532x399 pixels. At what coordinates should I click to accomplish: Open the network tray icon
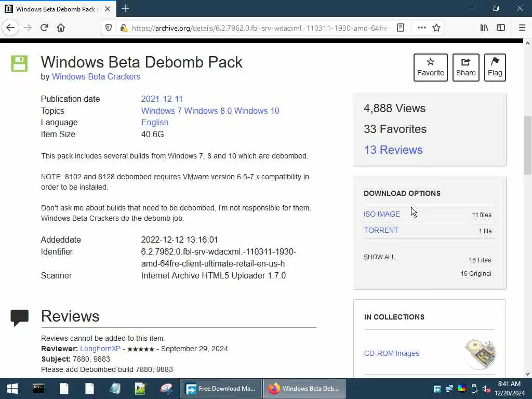click(449, 389)
